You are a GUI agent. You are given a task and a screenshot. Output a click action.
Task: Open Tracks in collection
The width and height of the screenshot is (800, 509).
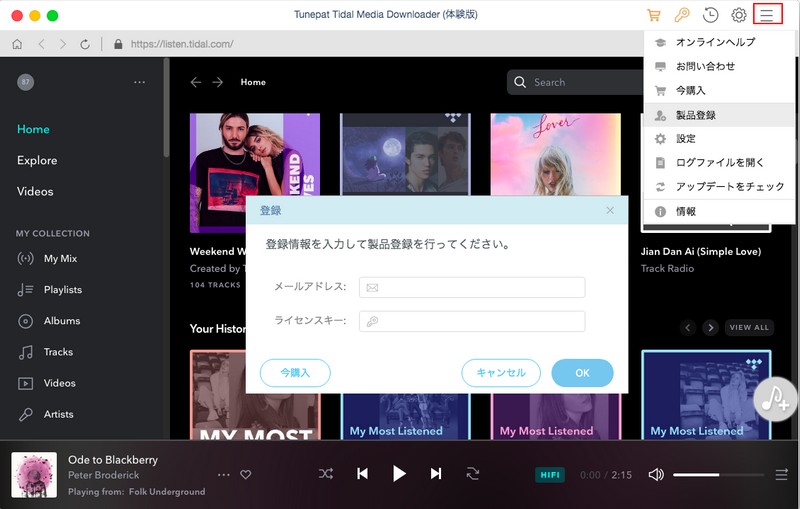click(x=45, y=352)
